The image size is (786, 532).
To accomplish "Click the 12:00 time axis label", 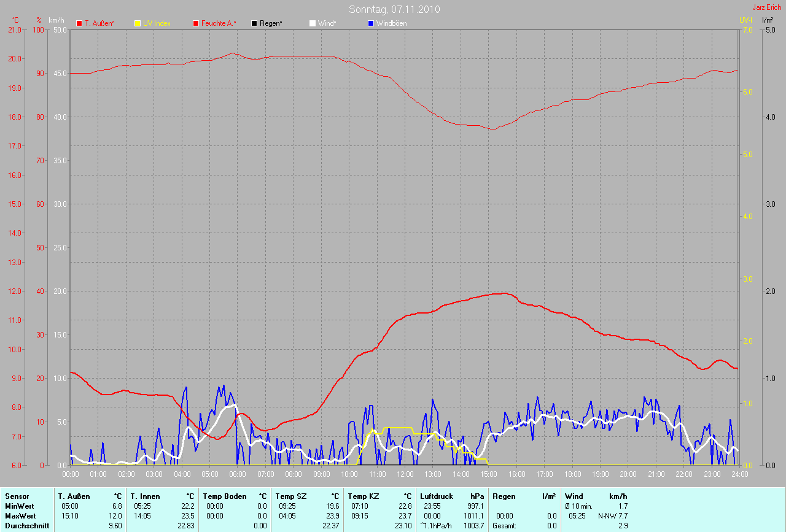I will 405,474.
